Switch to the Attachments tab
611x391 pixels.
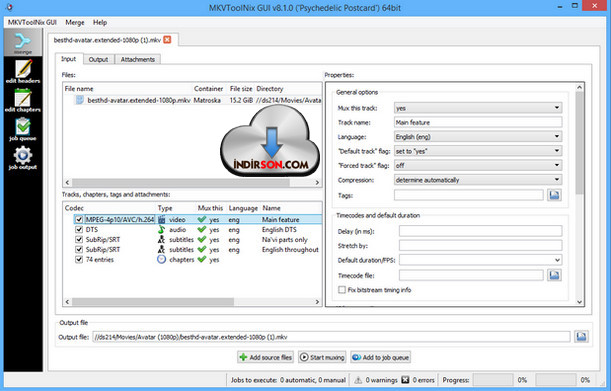click(x=138, y=59)
